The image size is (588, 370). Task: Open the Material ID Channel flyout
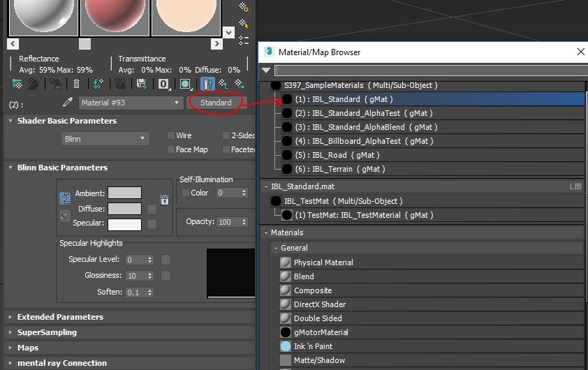click(163, 84)
